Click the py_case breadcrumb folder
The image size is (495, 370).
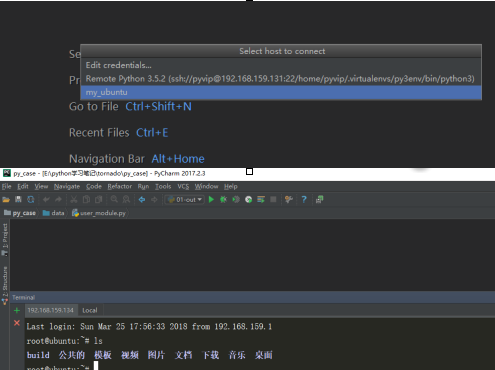pyautogui.click(x=20, y=213)
